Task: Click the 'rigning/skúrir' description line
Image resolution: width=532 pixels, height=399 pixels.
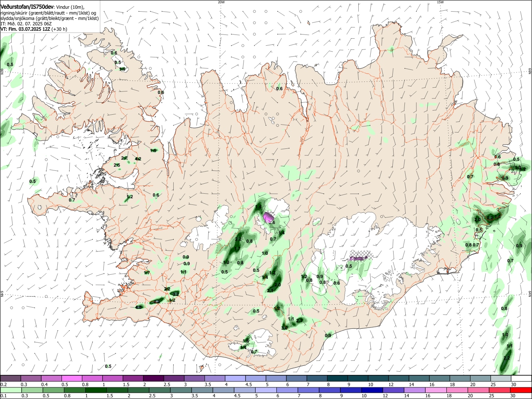Action: (48, 13)
